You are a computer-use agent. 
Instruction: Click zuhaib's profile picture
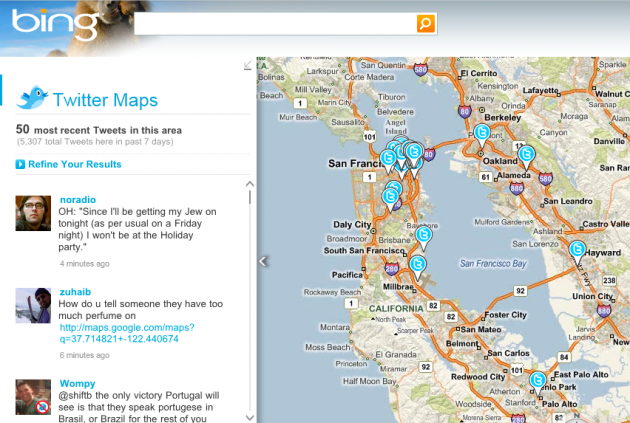[x=34, y=305]
